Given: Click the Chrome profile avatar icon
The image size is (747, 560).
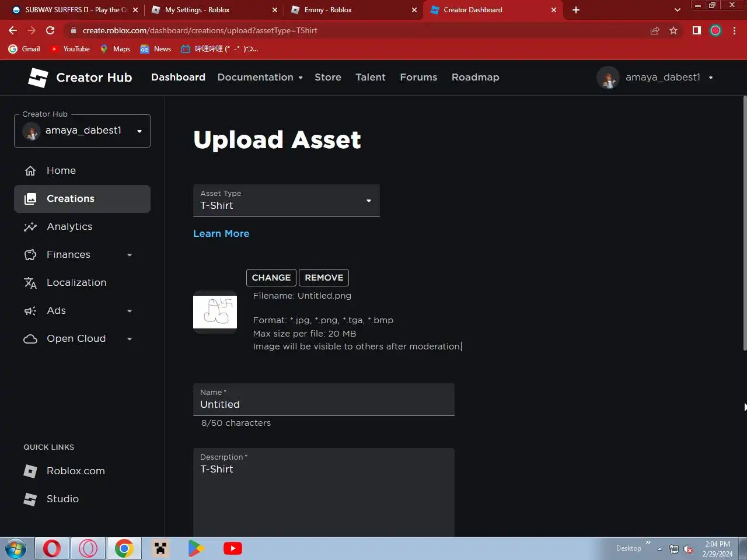Looking at the screenshot, I should 715,30.
